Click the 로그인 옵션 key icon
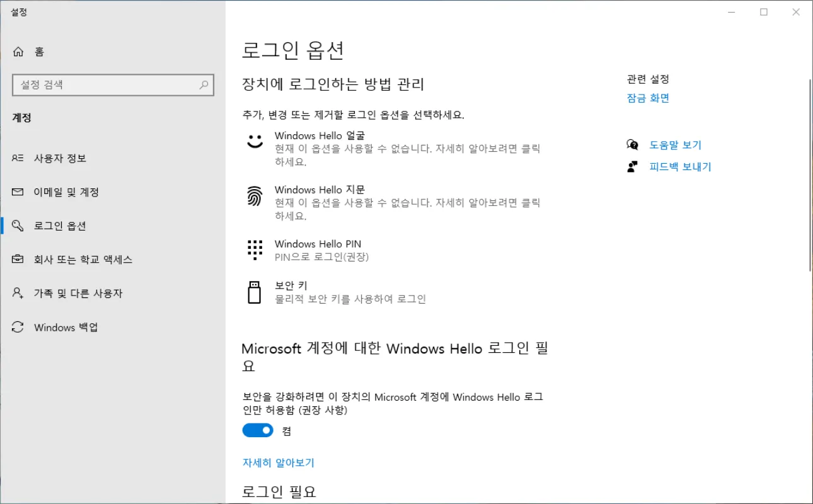Image resolution: width=813 pixels, height=504 pixels. 18,226
